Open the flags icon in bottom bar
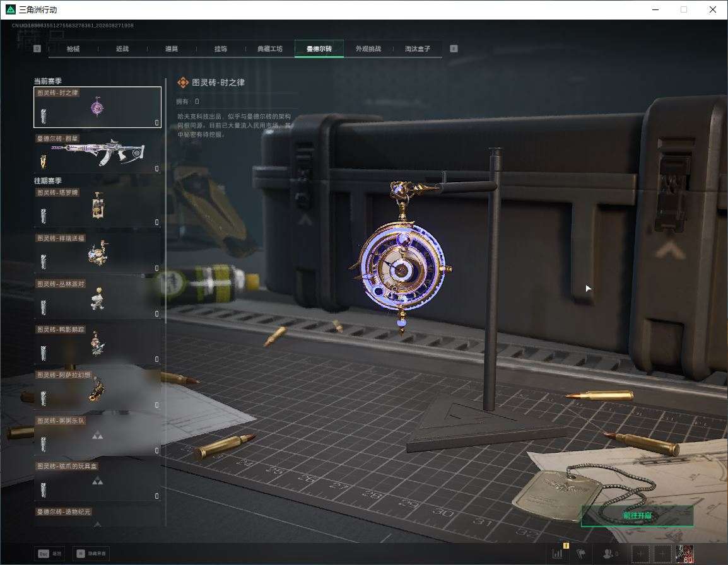This screenshot has height=565, width=728. [581, 554]
